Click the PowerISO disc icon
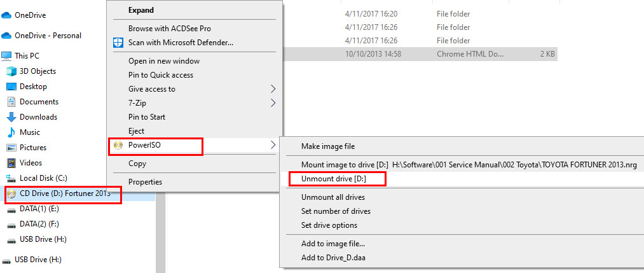 [118, 146]
